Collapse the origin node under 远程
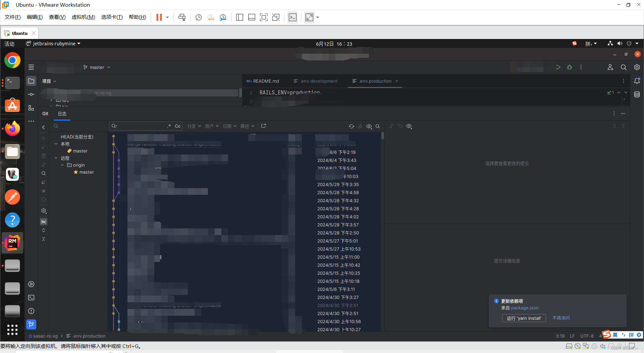644x353 pixels. click(x=62, y=165)
